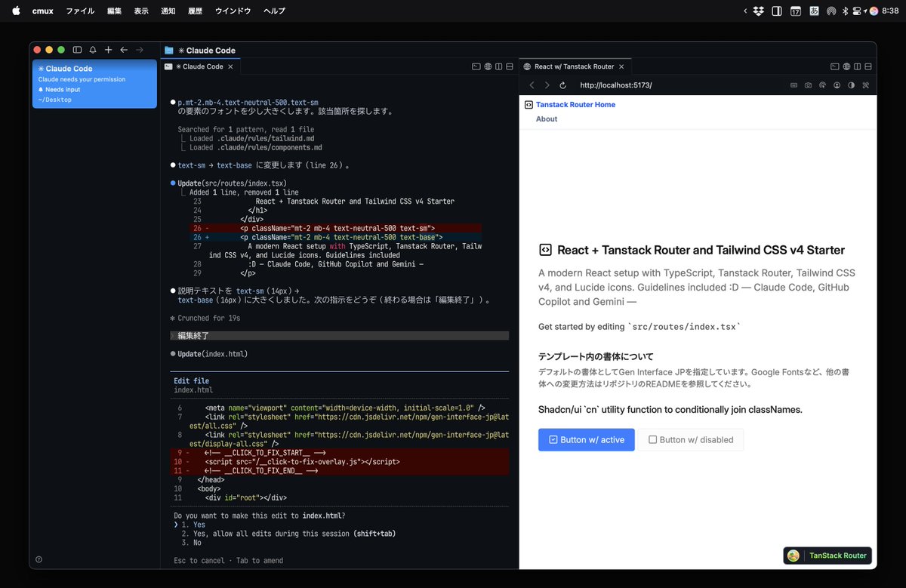Reload the localhost page
The width and height of the screenshot is (906, 588).
click(563, 85)
